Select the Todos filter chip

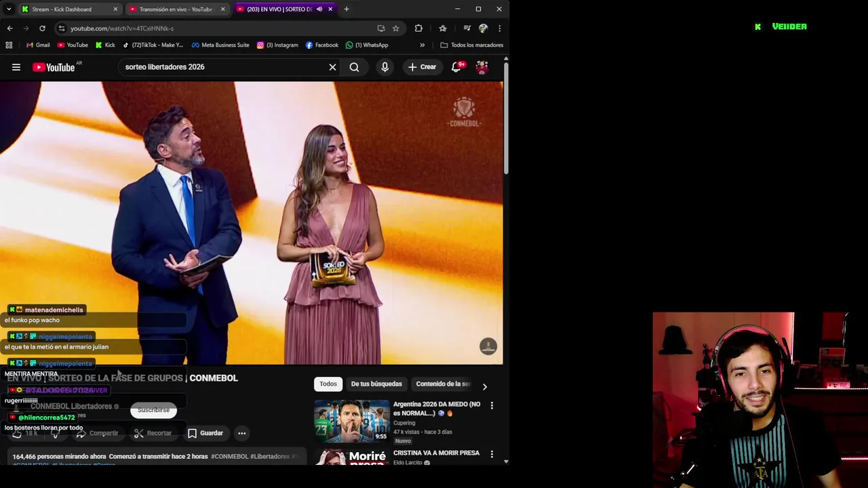point(328,384)
